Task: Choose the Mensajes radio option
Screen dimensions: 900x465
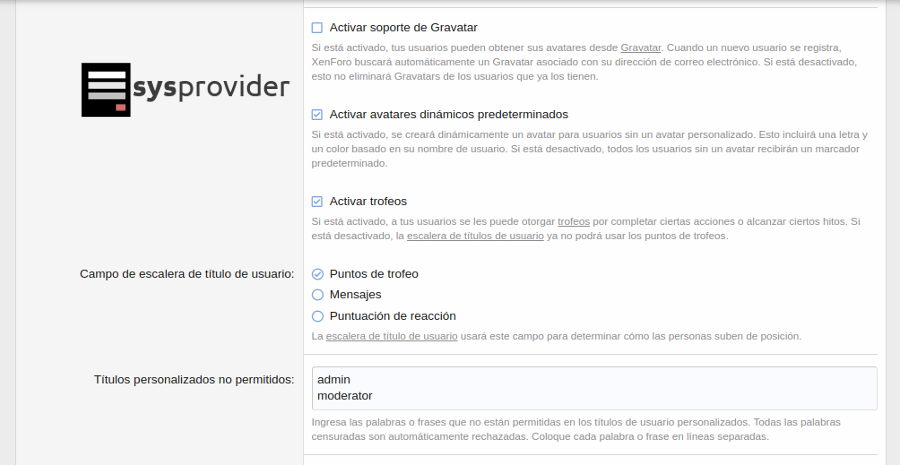Action: 318,295
